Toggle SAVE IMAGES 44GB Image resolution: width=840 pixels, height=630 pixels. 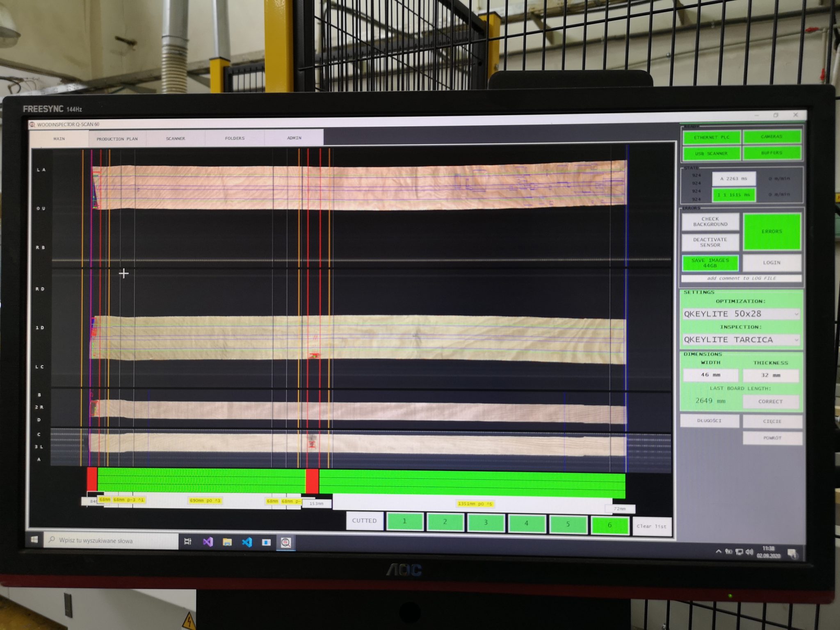click(710, 263)
